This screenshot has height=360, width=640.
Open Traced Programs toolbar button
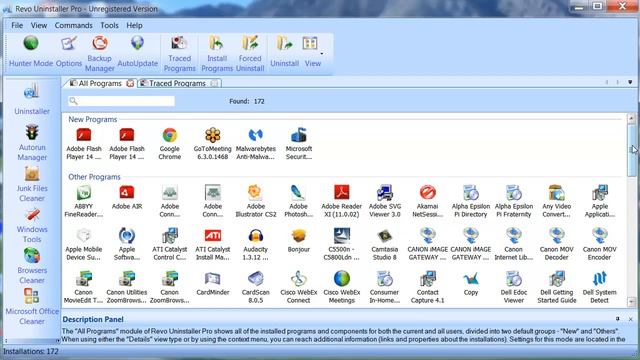click(x=180, y=54)
